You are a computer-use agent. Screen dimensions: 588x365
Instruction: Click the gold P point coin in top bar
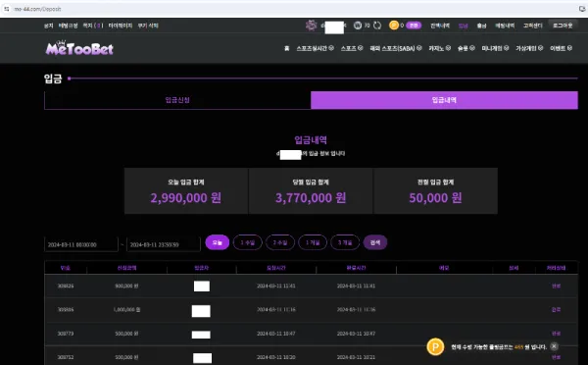394,26
